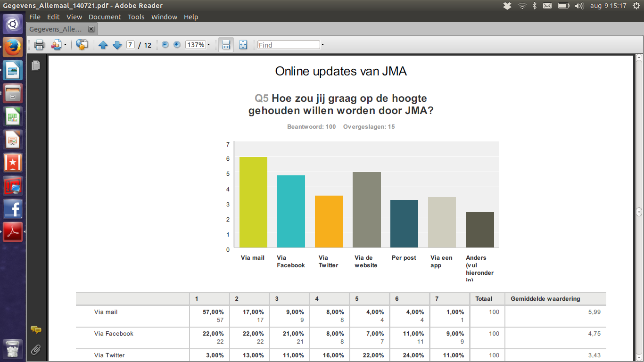Open the Find options dropdown arrow

[x=322, y=45]
